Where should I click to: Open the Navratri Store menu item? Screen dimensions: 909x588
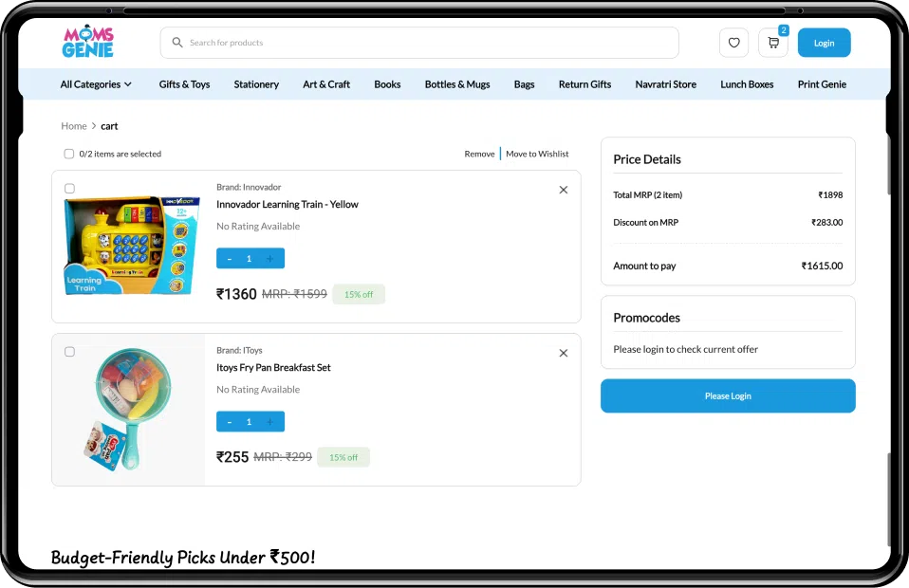tap(665, 83)
